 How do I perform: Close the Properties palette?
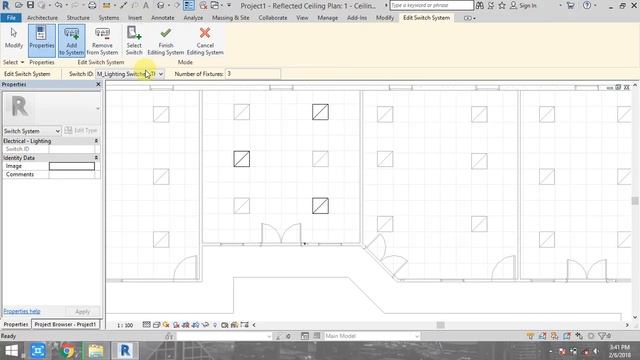[x=98, y=84]
